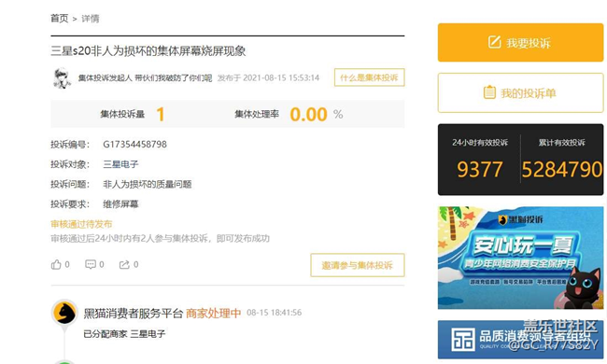Go to 首页 breadcrumb link
This screenshot has width=607, height=364.
click(x=59, y=18)
